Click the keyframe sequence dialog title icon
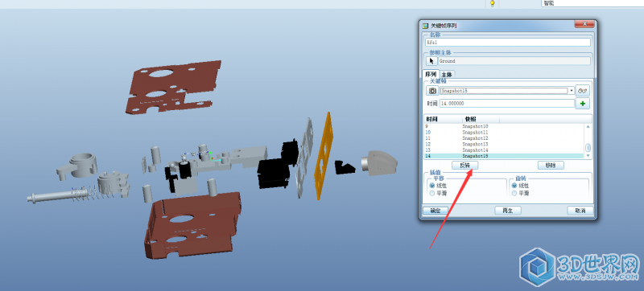Image resolution: width=644 pixels, height=291 pixels. click(425, 26)
